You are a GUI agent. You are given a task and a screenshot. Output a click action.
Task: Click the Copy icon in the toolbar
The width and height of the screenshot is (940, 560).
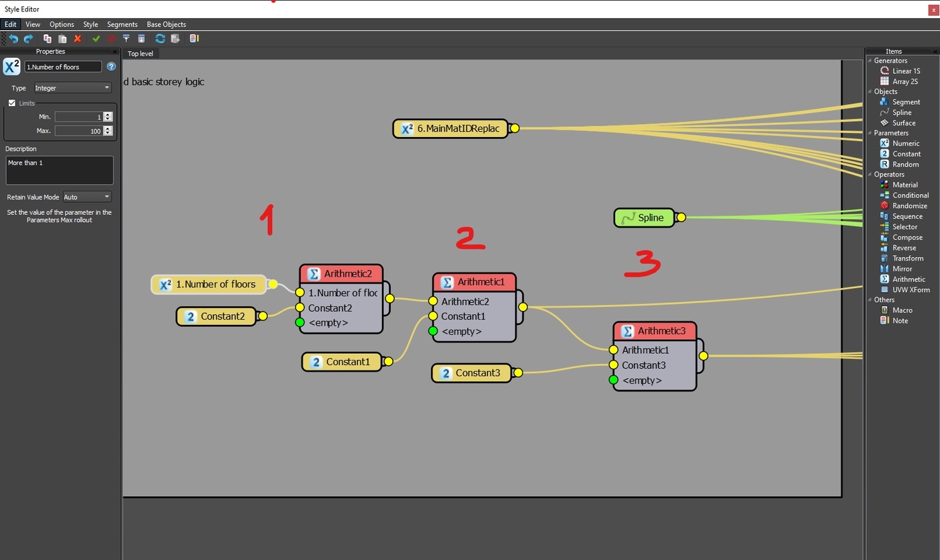coord(47,39)
